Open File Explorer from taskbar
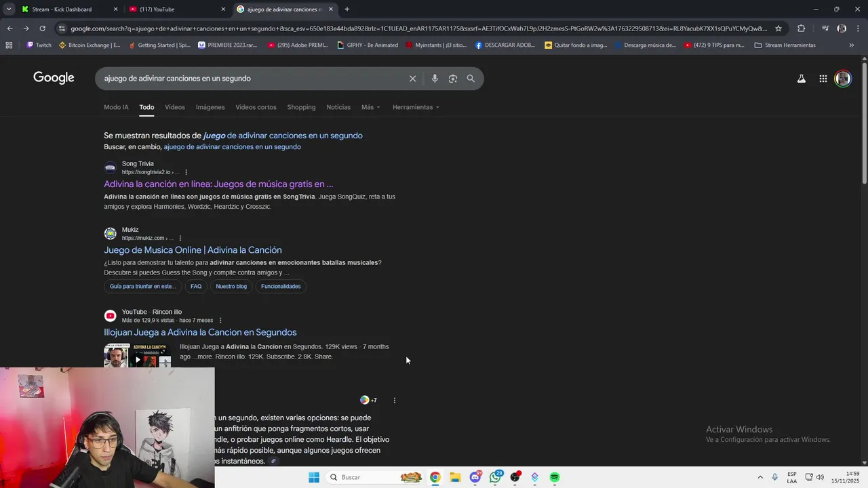Viewport: 868px width, 488px height. [455, 477]
